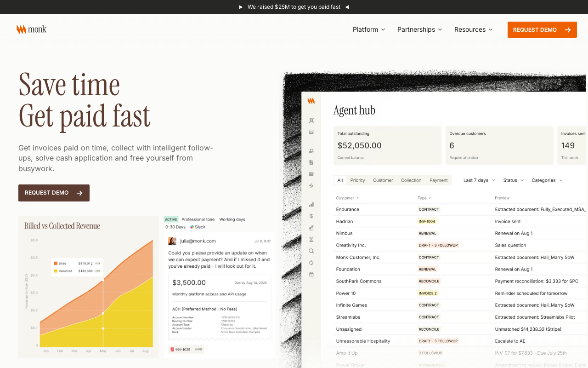The height and width of the screenshot is (368, 588).
Task: Click the Monk logo atop the Agent hub sidebar
Action: tap(311, 101)
